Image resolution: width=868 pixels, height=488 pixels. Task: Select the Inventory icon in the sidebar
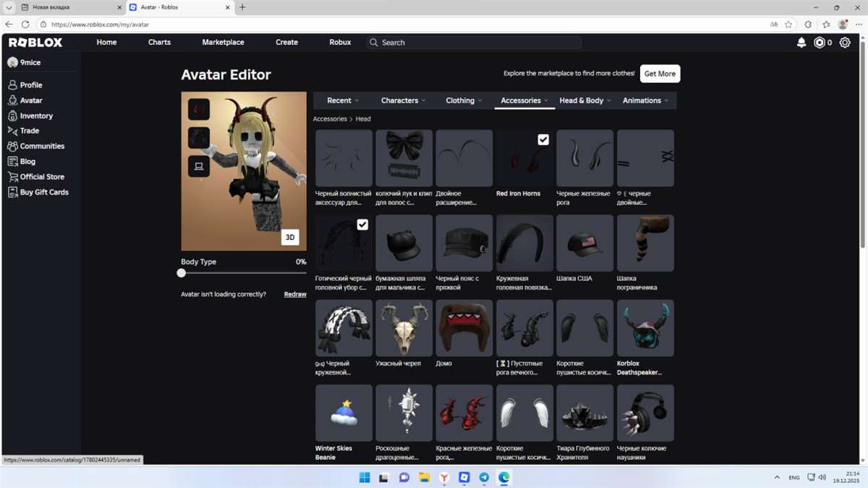click(x=12, y=116)
